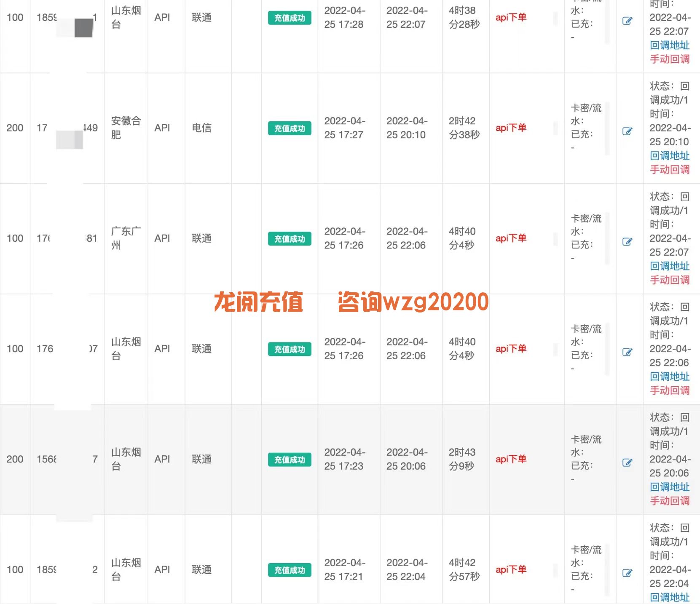Click api下单 in the 安徽合肥 row
The width and height of the screenshot is (700, 604).
[x=511, y=128]
